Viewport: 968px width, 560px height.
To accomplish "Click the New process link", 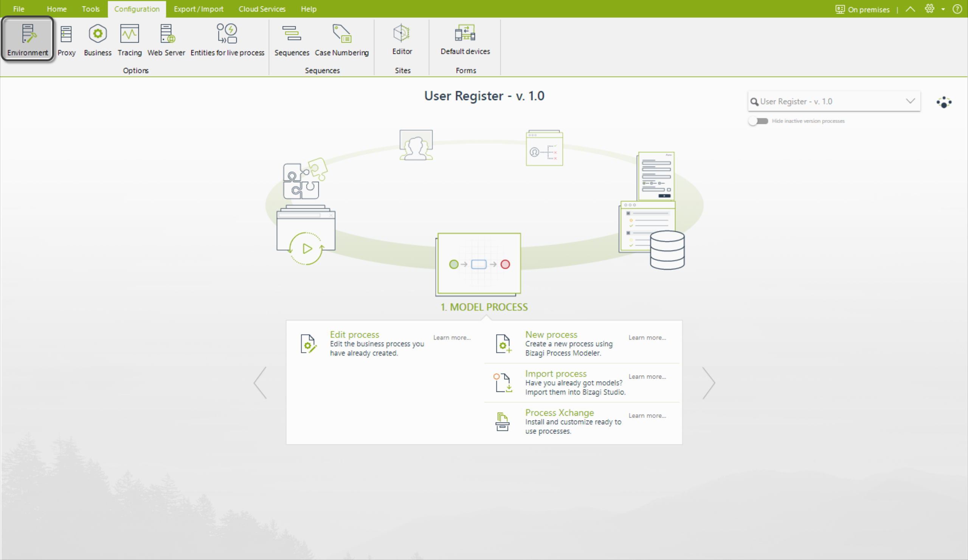I will [551, 335].
